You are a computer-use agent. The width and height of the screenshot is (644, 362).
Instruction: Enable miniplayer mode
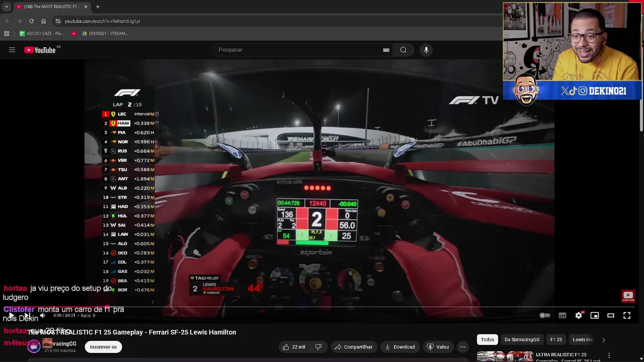(595, 315)
